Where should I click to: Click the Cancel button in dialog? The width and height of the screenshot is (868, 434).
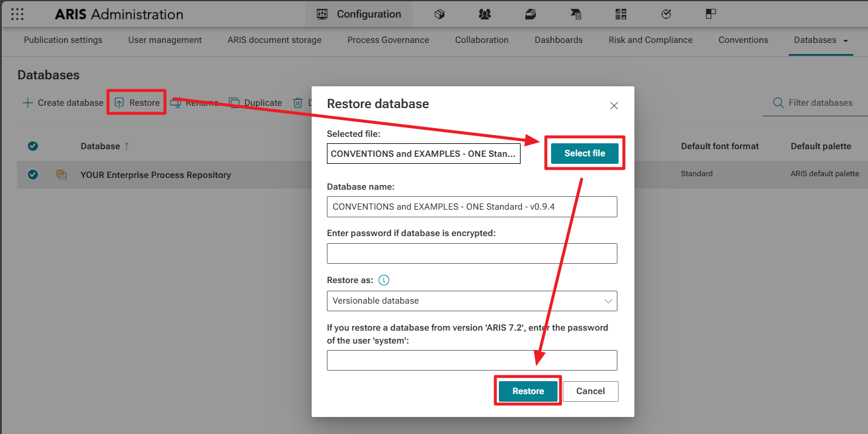click(x=590, y=391)
